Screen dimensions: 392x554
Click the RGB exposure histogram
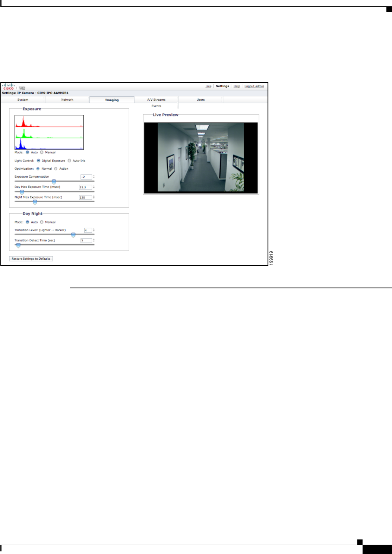[x=49, y=132]
